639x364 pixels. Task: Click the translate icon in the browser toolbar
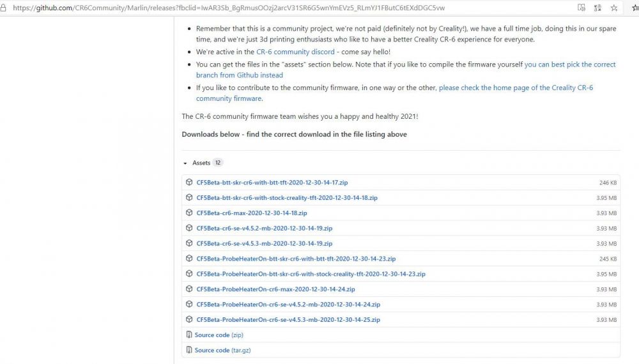(x=598, y=8)
